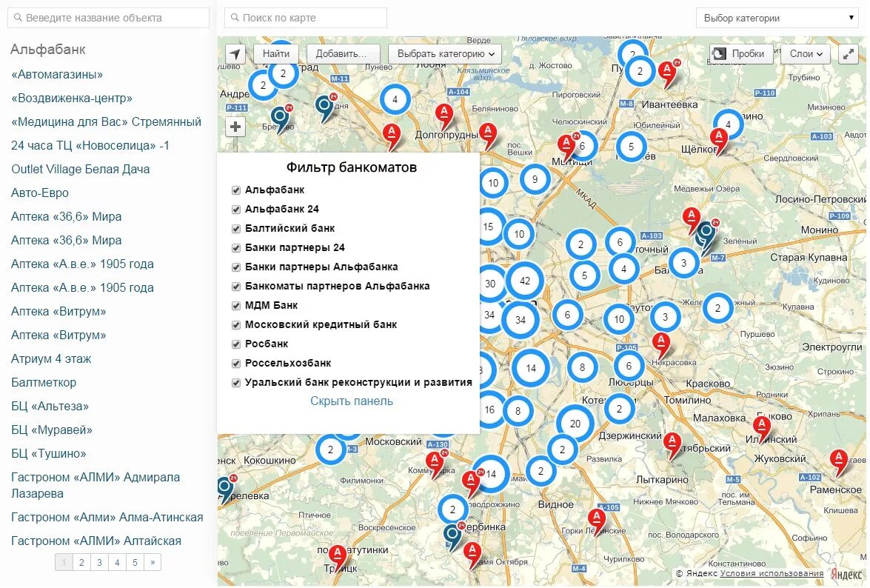The height and width of the screenshot is (588, 870).
Task: Focus the Поиск по карте field
Action: pos(306,18)
